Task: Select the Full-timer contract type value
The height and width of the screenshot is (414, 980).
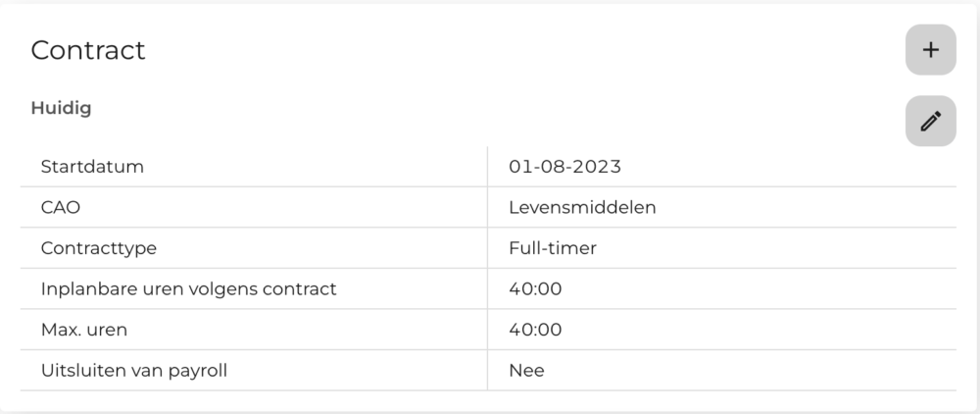Action: tap(553, 248)
